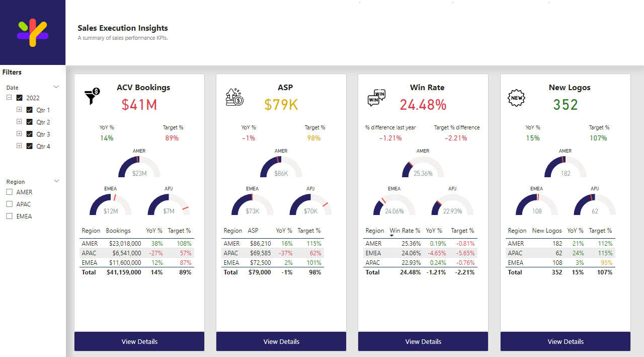Collapse the Region filter chevron
Viewport: 644px width, 357px height.
tap(56, 181)
